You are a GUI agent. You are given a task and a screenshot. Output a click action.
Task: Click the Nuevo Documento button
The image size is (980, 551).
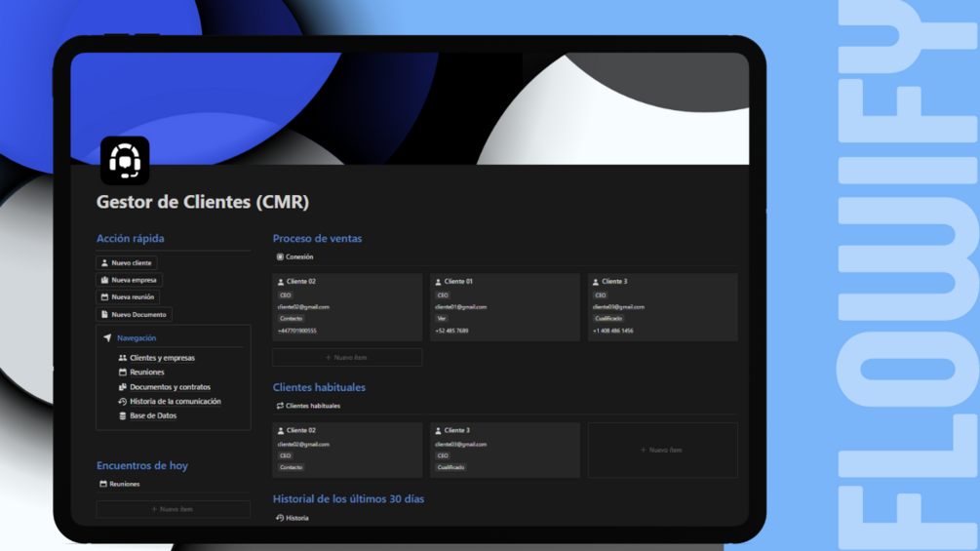134,314
